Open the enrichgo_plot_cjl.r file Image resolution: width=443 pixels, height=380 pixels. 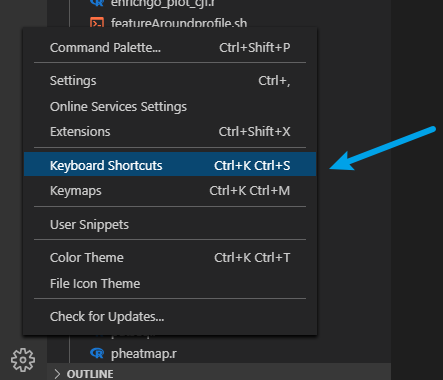tap(163, 3)
